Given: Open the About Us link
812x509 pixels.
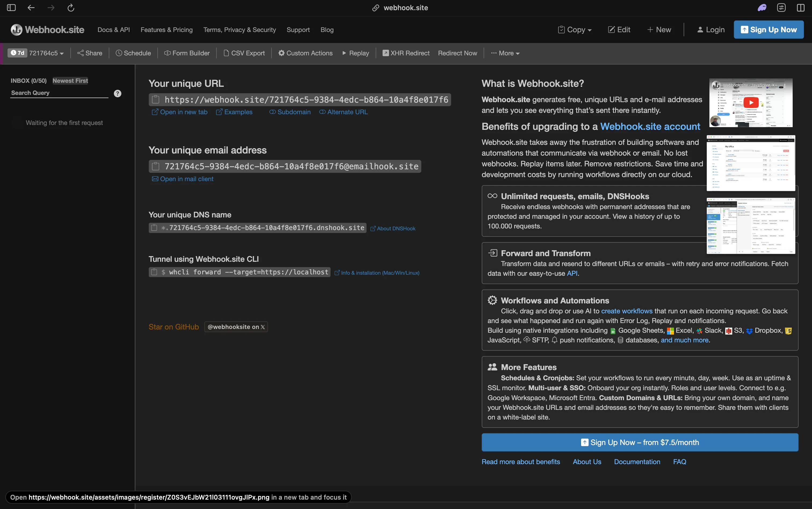Looking at the screenshot, I should coord(587,462).
